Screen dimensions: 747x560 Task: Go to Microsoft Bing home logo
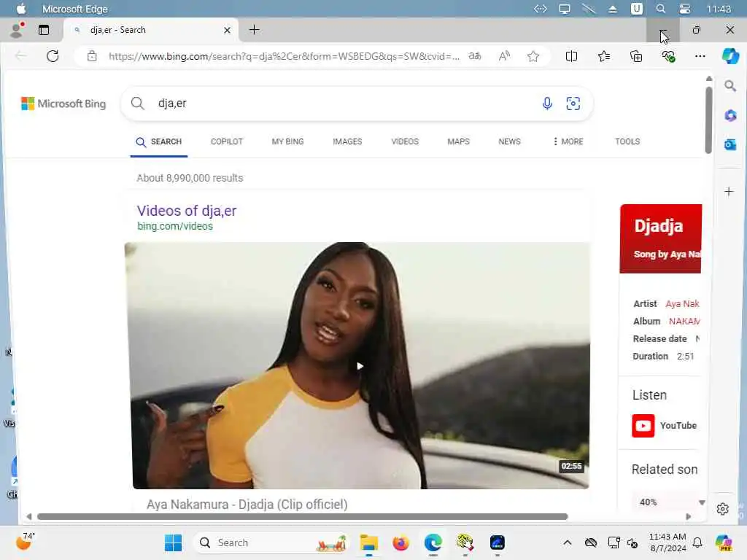[x=63, y=104]
